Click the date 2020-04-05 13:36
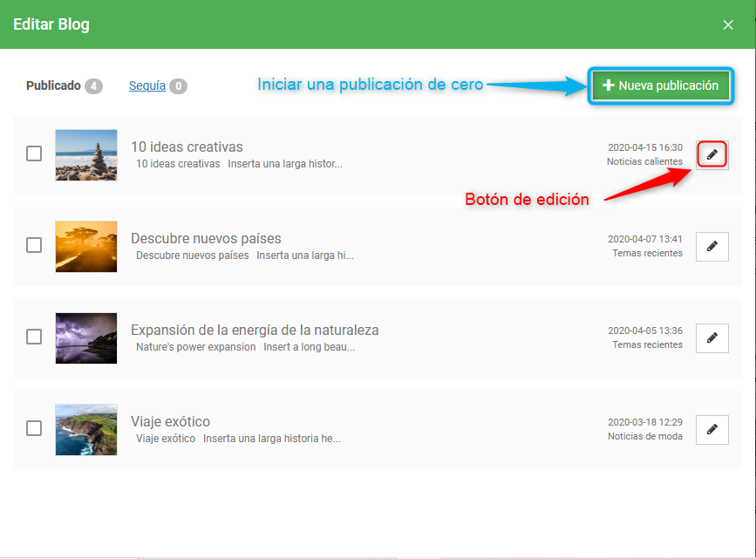 coord(645,331)
